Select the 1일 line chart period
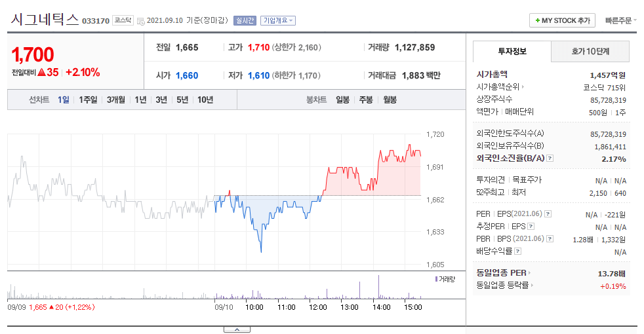The width and height of the screenshot is (644, 334). coord(63,100)
